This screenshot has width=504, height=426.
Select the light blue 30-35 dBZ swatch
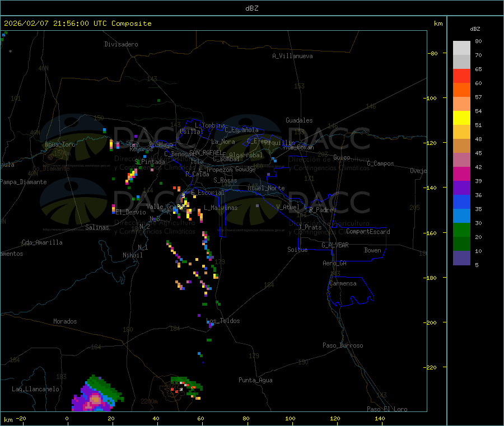tap(461, 216)
